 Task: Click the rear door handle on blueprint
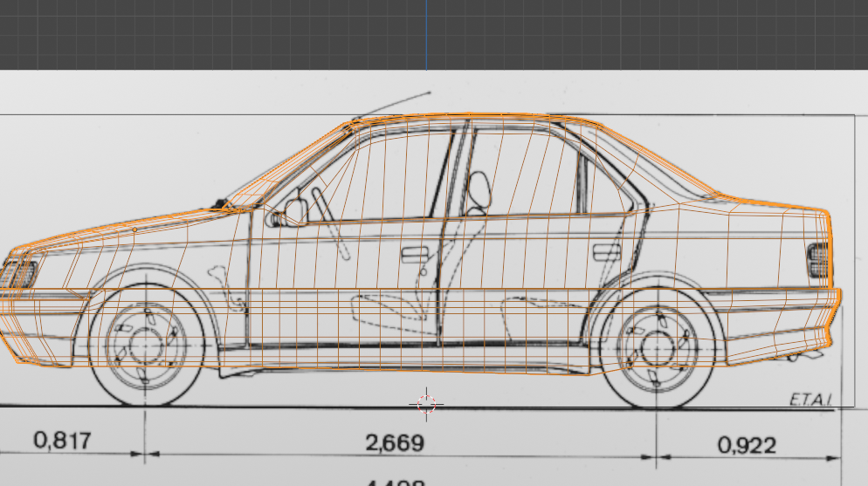(x=607, y=252)
